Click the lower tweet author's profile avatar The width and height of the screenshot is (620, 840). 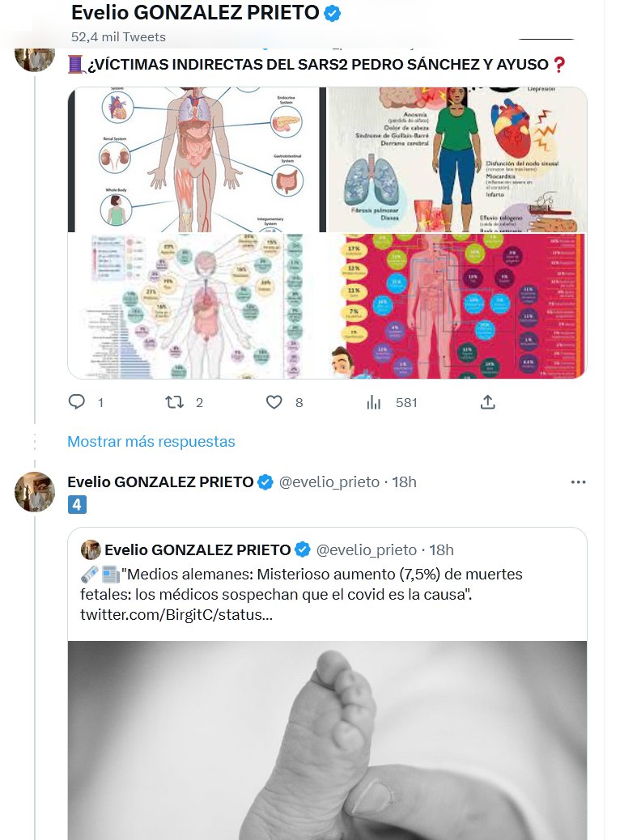35,492
